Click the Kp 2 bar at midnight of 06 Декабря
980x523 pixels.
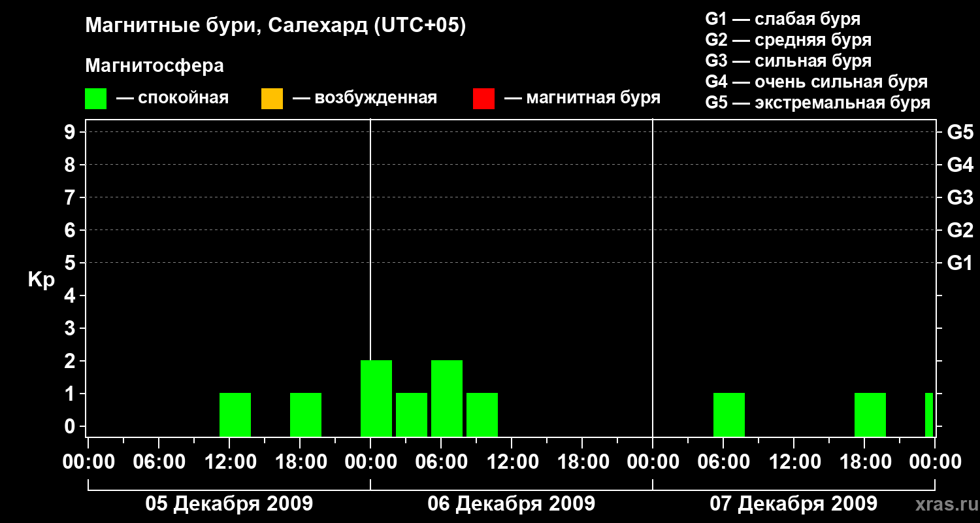pos(376,398)
